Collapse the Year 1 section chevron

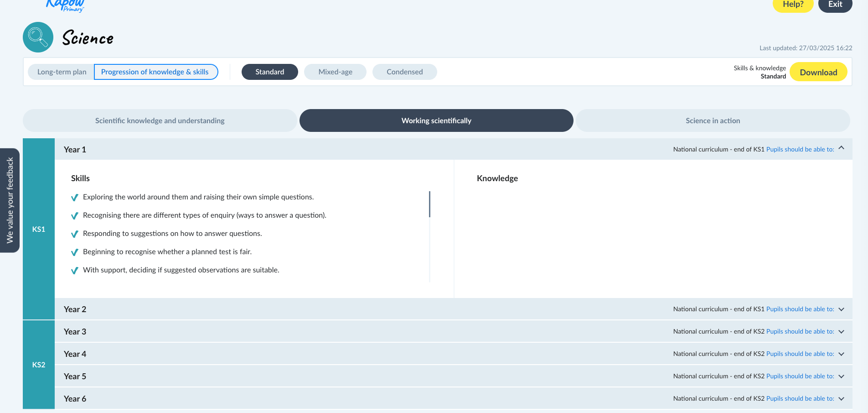tap(841, 148)
